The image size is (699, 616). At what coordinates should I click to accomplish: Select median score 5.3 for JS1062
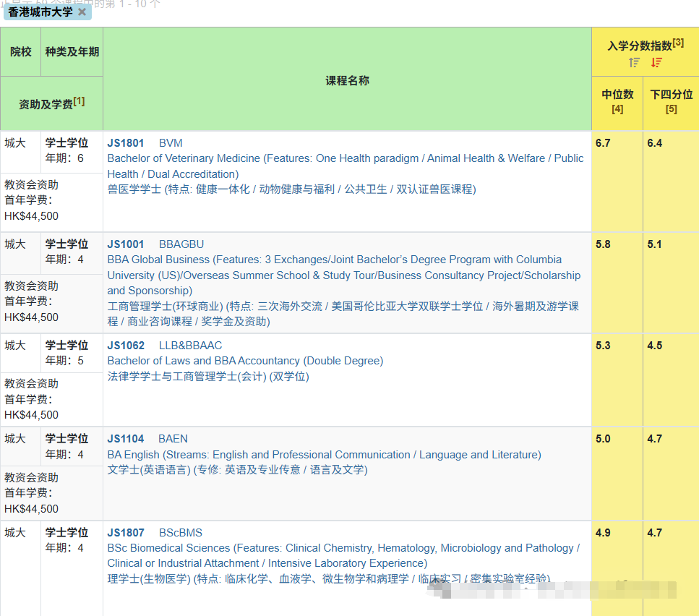603,346
